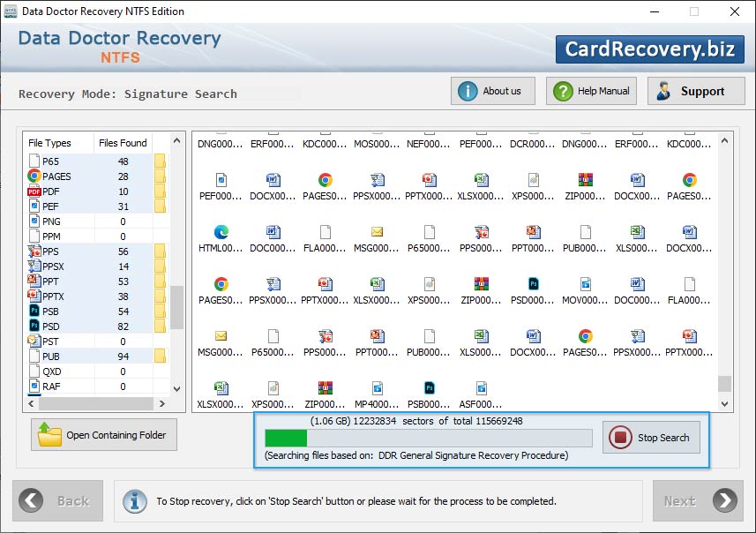Click the PEF file type icon in list
Viewport: 756px width, 533px height.
(34, 206)
